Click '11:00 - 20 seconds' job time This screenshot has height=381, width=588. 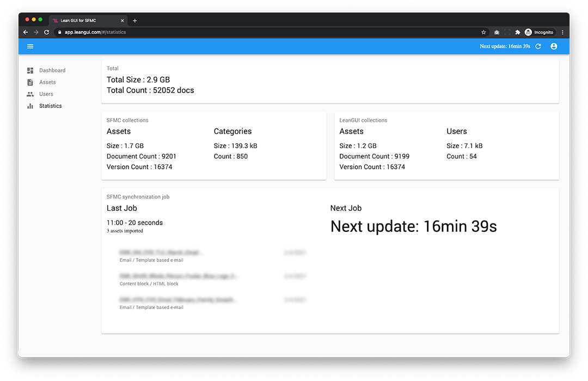[x=134, y=223]
